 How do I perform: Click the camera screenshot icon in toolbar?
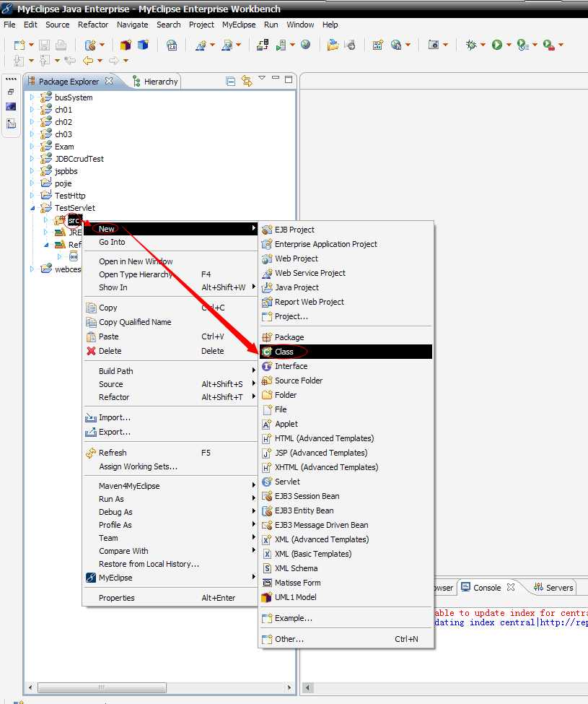[434, 45]
